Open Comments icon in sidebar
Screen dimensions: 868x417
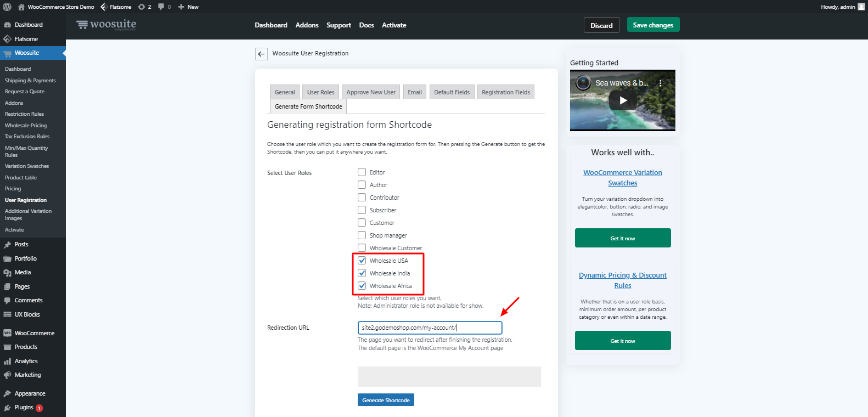pyautogui.click(x=7, y=300)
